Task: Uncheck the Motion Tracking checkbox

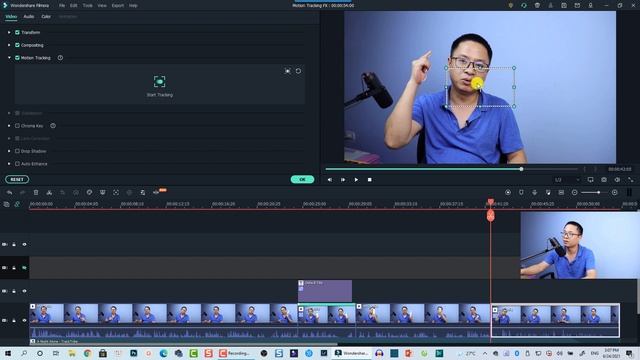Action: coord(17,58)
